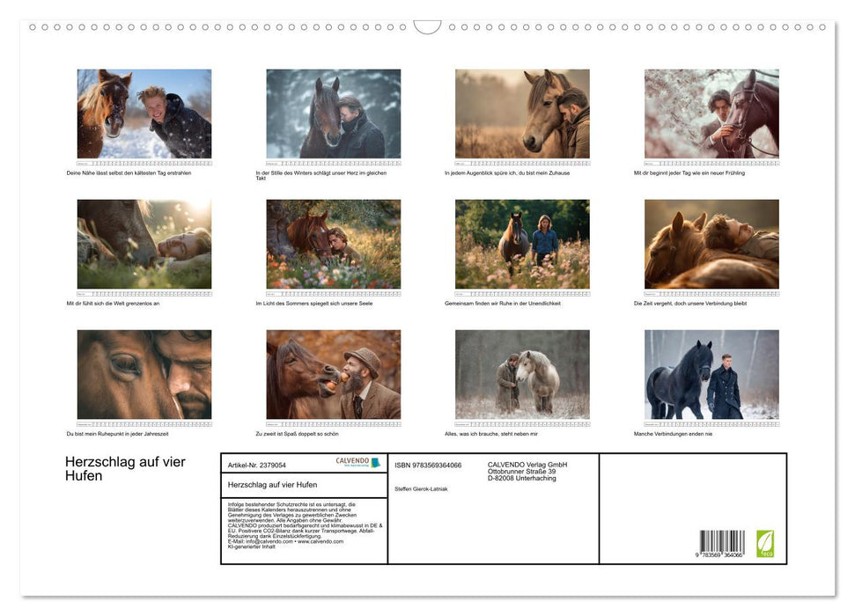Click caption 'Mit dir beginnt jeder Tag wie ein neuer Frühling'

pos(689,172)
